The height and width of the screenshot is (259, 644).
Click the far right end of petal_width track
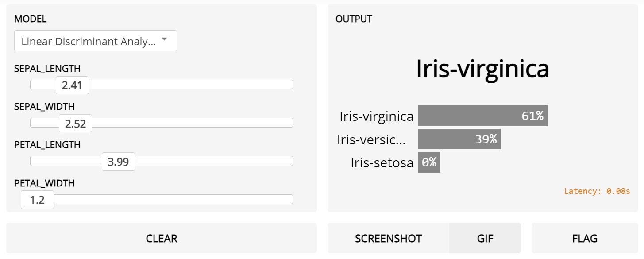(x=290, y=199)
